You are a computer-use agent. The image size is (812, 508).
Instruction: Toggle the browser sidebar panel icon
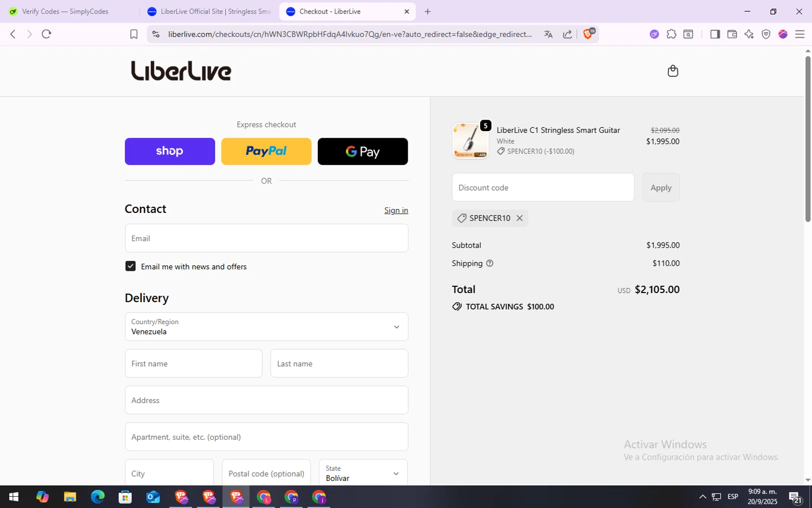pos(715,34)
